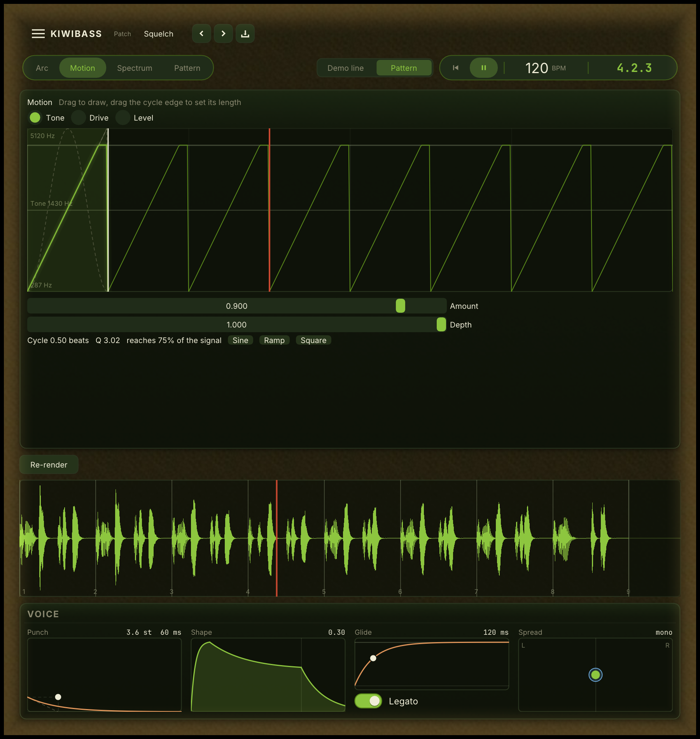Select the Level motion target
Viewport: 700px width, 739px height.
[122, 117]
